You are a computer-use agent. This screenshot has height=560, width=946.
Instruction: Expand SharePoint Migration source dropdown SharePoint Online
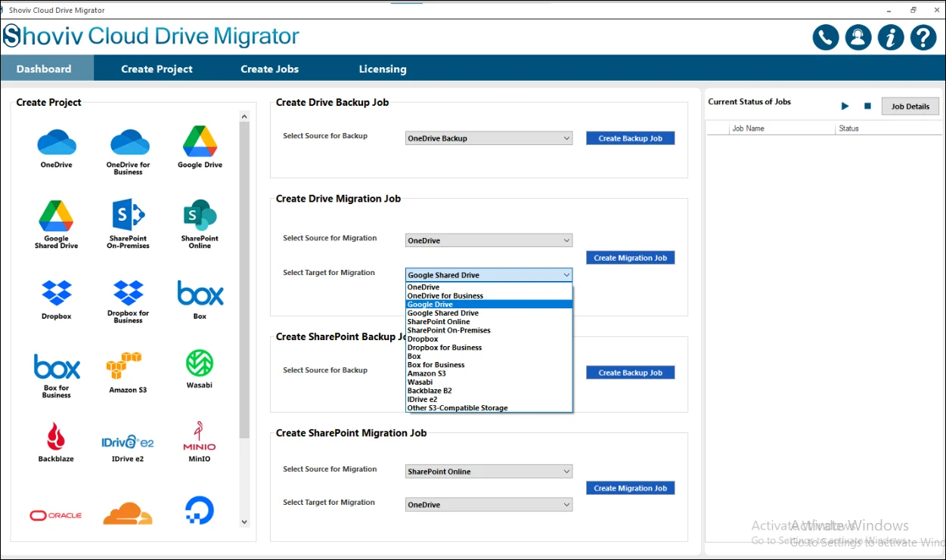489,472
